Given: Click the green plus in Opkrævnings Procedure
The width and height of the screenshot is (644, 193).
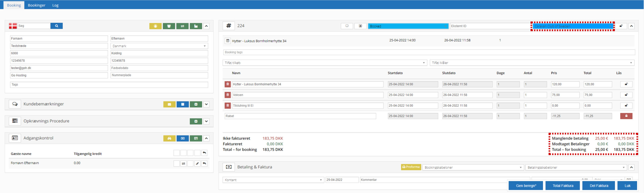Looking at the screenshot, I should pos(196,122).
